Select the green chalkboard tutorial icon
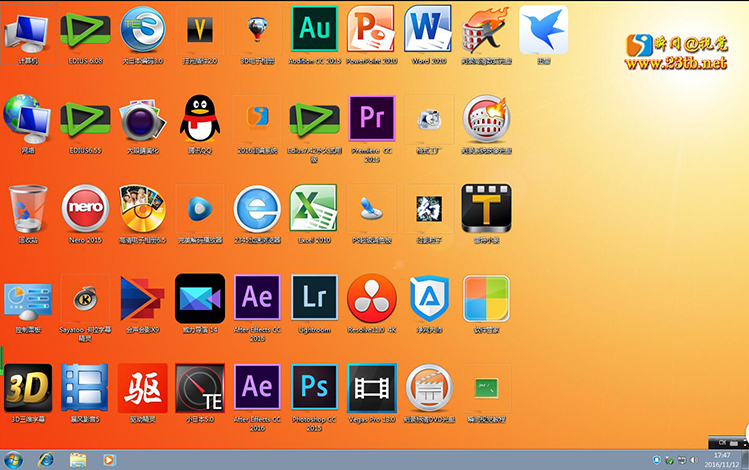The image size is (749, 470). (x=486, y=387)
